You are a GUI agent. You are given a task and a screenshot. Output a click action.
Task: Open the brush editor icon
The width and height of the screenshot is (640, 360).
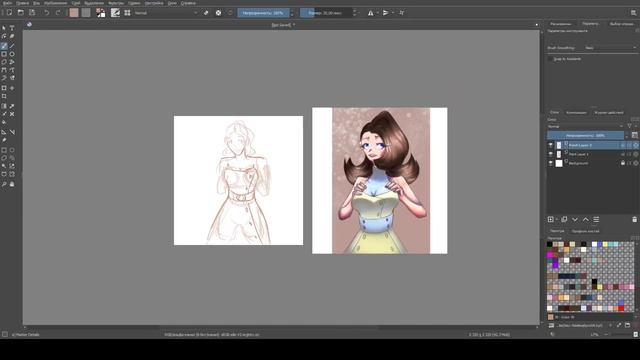(x=116, y=13)
